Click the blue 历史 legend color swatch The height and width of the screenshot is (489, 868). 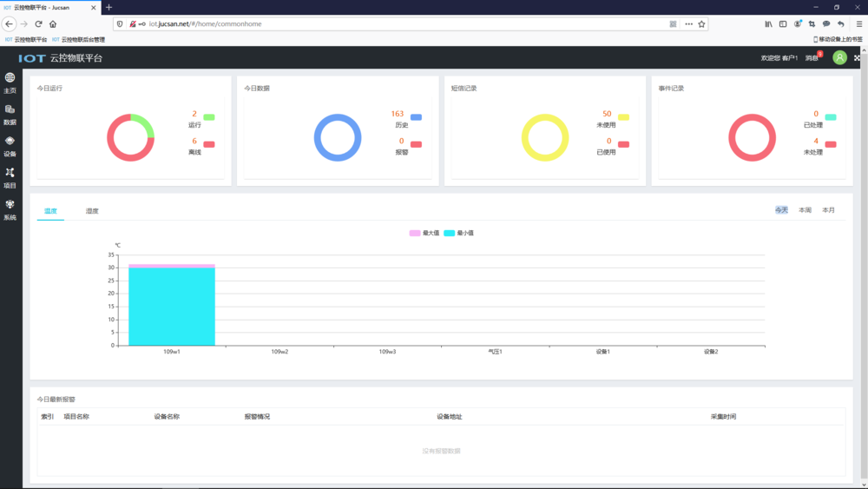[416, 117]
